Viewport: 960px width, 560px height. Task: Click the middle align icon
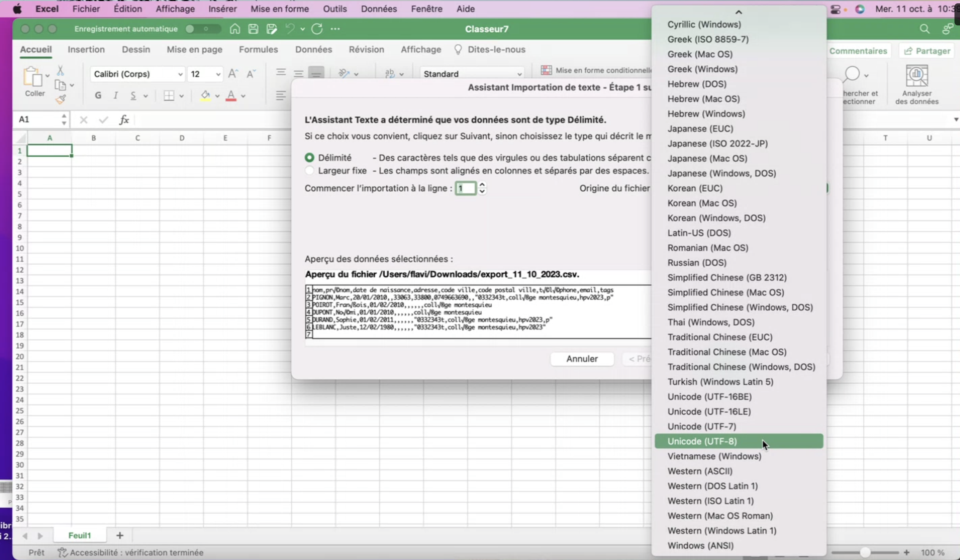click(x=299, y=73)
